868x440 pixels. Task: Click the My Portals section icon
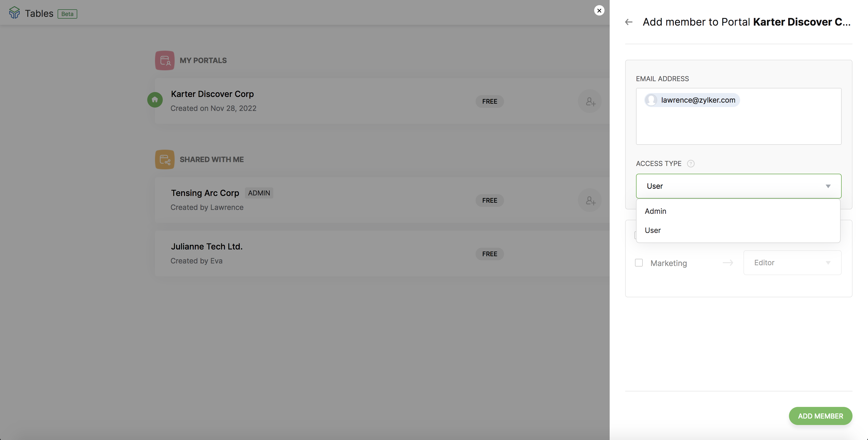click(165, 60)
